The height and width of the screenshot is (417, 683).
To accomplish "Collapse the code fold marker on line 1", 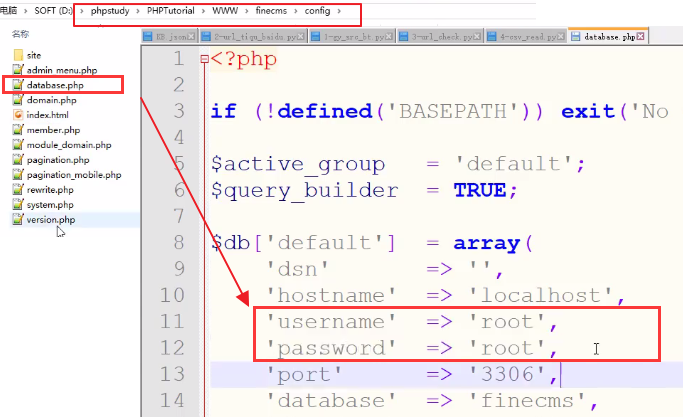I will click(x=204, y=59).
